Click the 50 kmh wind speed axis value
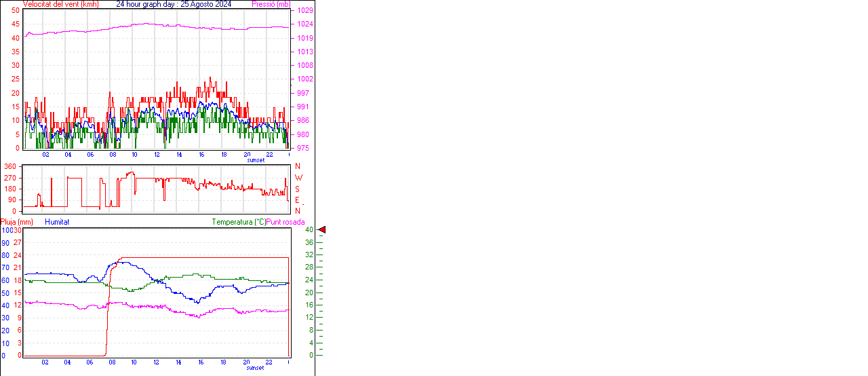The height and width of the screenshot is (376, 868). (16, 11)
